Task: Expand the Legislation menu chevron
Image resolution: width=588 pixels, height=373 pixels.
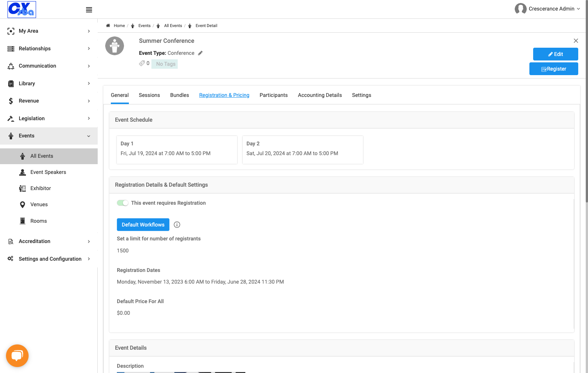Action: click(89, 118)
